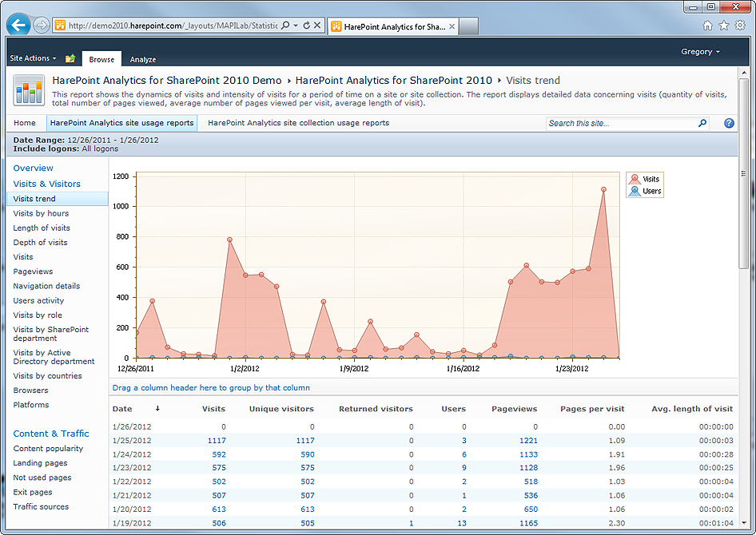Select HarePoint Analytics site collection usage reports tab
This screenshot has width=756, height=535.
tap(298, 123)
